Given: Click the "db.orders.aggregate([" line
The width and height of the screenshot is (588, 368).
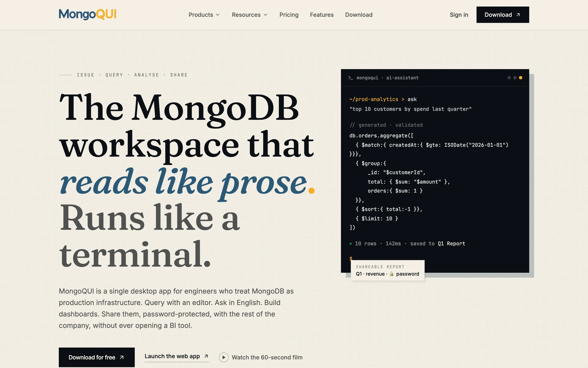Looking at the screenshot, I should click(x=381, y=135).
